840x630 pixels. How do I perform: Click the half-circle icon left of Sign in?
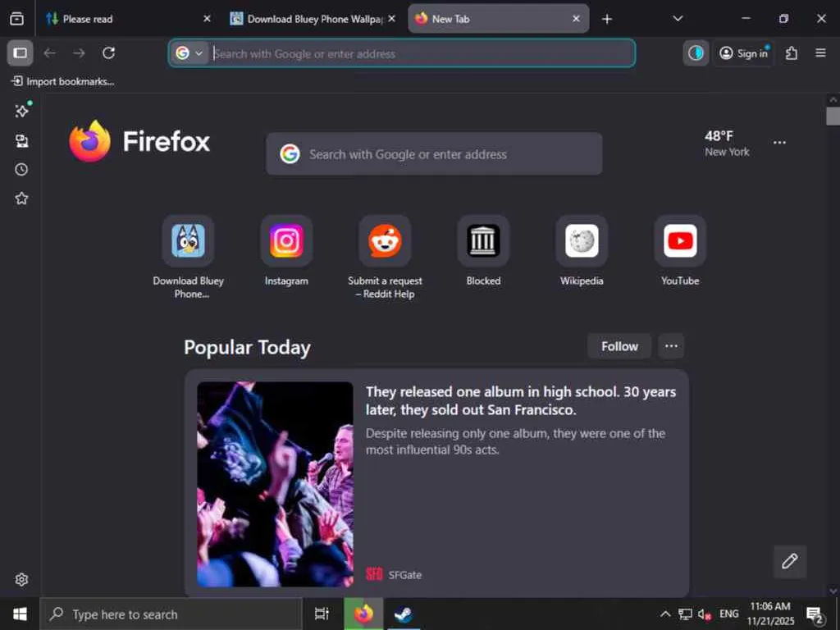pyautogui.click(x=696, y=53)
